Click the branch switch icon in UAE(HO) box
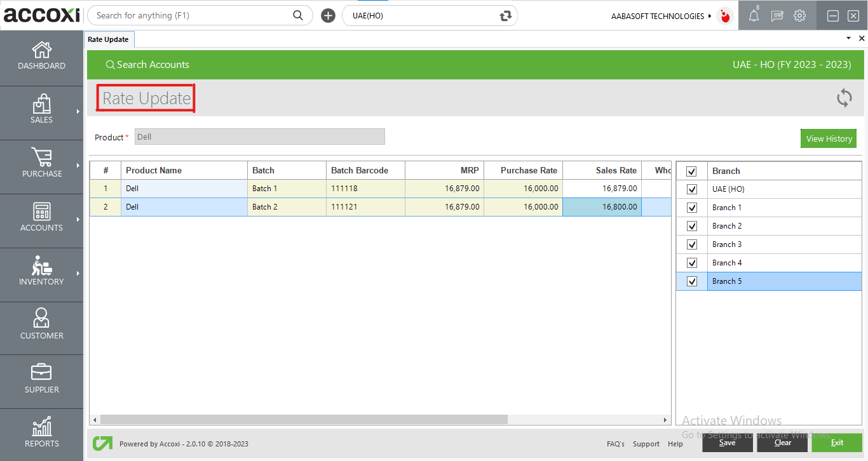The image size is (868, 461). point(506,16)
